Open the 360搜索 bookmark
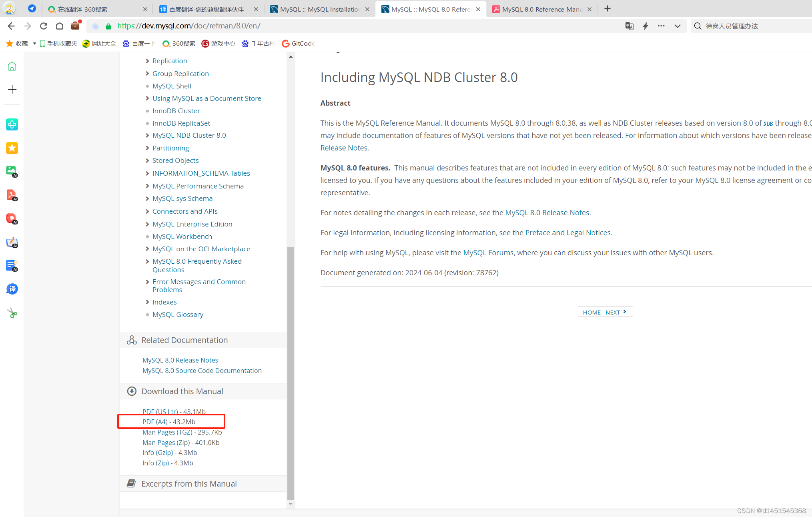Viewport: 812px width, 517px height. point(179,43)
